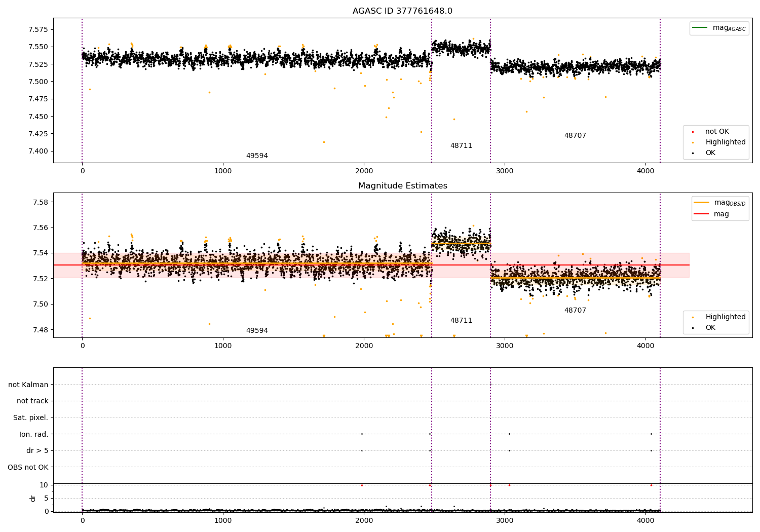Click the '48711' label in the top plot

click(x=461, y=146)
